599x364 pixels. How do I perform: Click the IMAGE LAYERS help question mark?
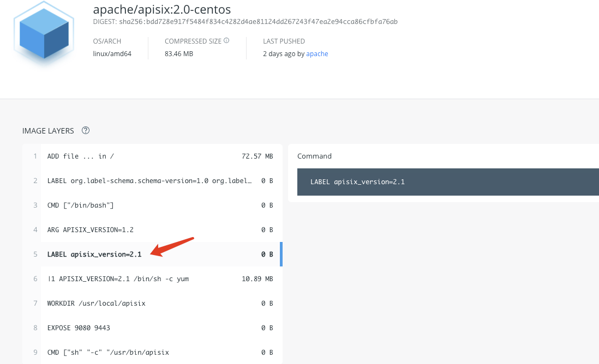[86, 130]
